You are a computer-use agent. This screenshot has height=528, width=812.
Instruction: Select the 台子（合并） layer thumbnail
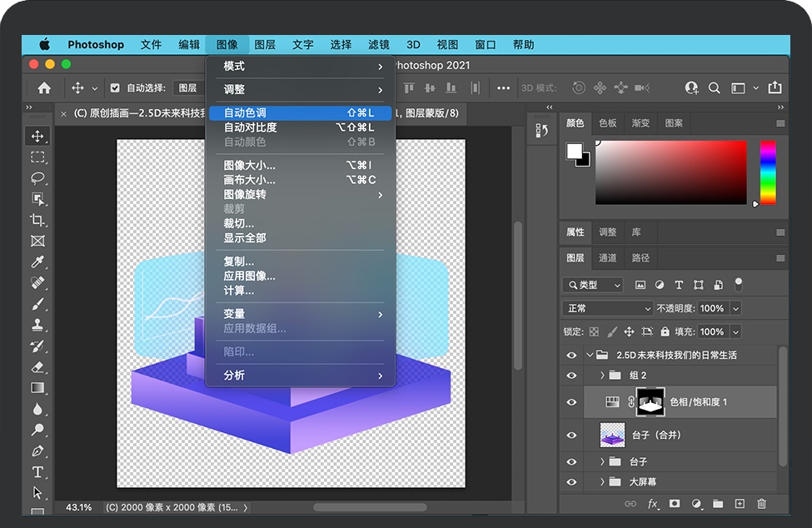(612, 435)
